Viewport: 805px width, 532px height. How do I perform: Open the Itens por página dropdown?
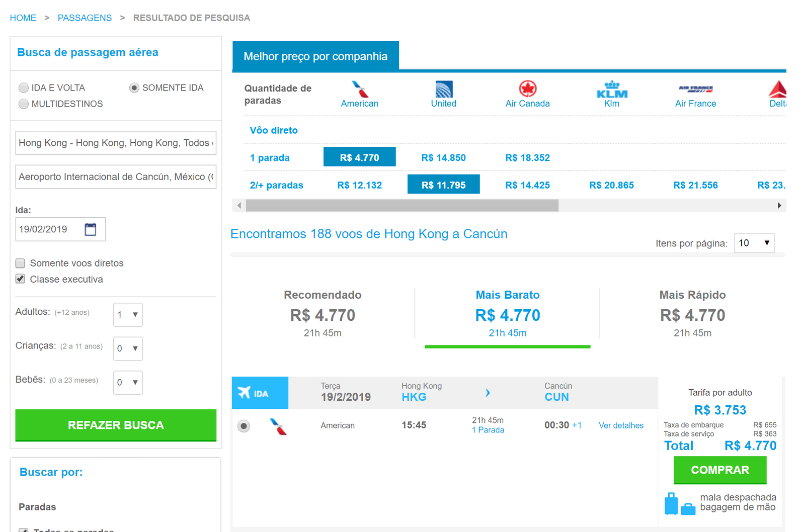click(754, 243)
